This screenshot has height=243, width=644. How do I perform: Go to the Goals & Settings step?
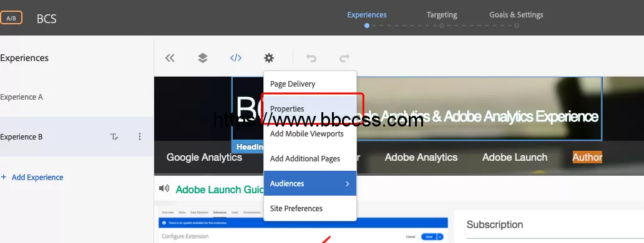516,15
